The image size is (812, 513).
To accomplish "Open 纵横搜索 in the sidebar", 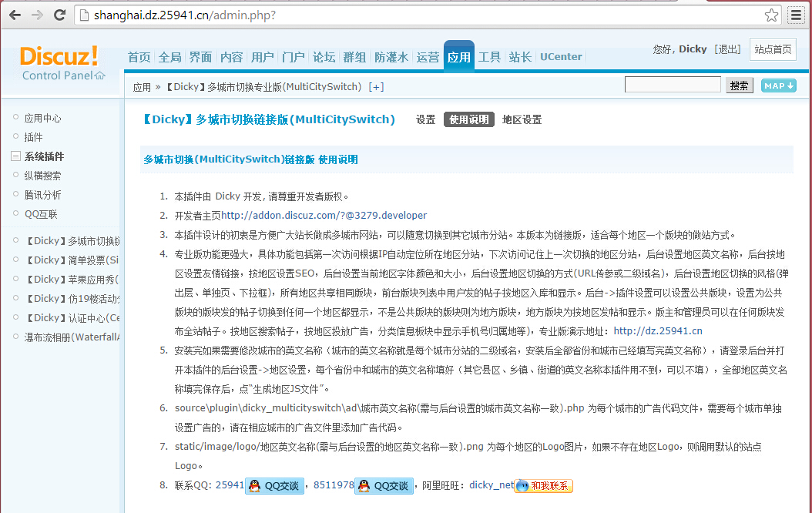I will (42, 176).
